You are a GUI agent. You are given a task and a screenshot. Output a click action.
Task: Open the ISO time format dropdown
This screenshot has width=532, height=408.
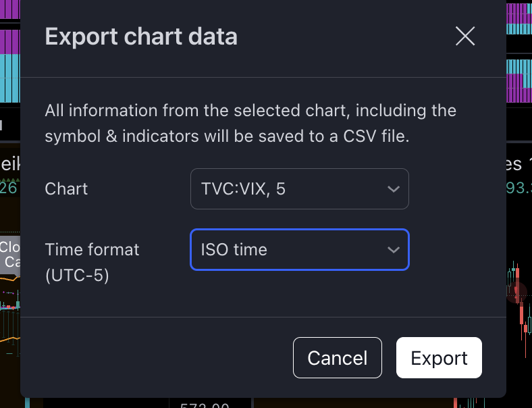pos(300,249)
